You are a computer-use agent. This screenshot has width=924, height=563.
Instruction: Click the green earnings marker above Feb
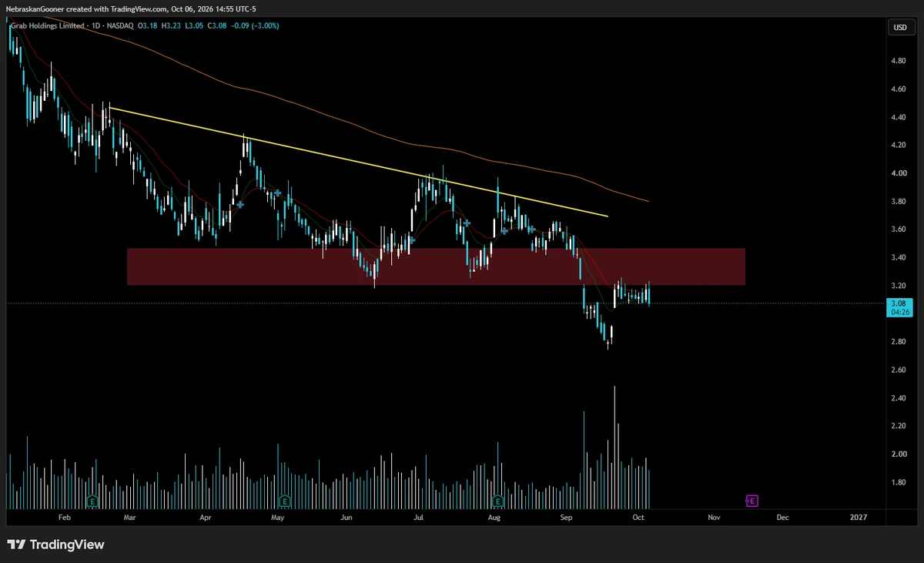pos(92,501)
